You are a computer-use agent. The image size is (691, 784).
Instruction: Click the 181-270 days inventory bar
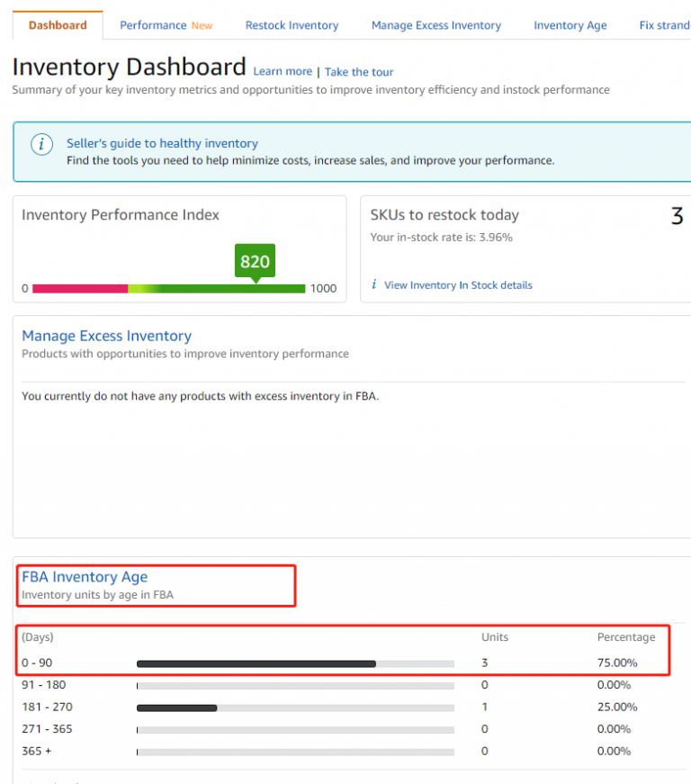176,707
